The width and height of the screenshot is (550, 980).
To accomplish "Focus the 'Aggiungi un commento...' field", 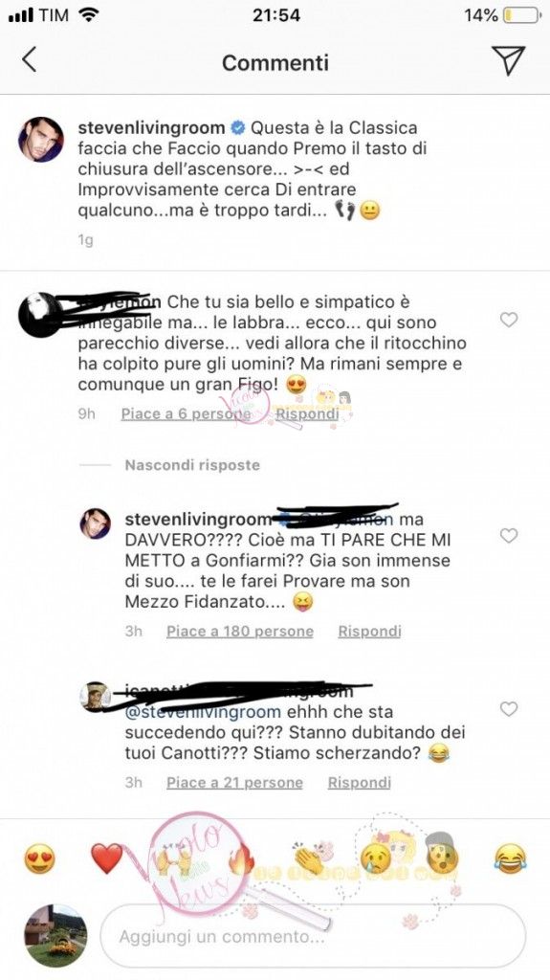I will coord(313,936).
